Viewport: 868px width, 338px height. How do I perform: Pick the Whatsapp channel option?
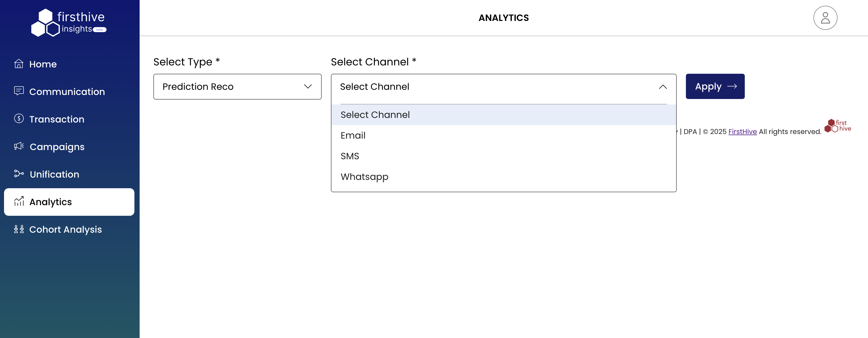[364, 177]
